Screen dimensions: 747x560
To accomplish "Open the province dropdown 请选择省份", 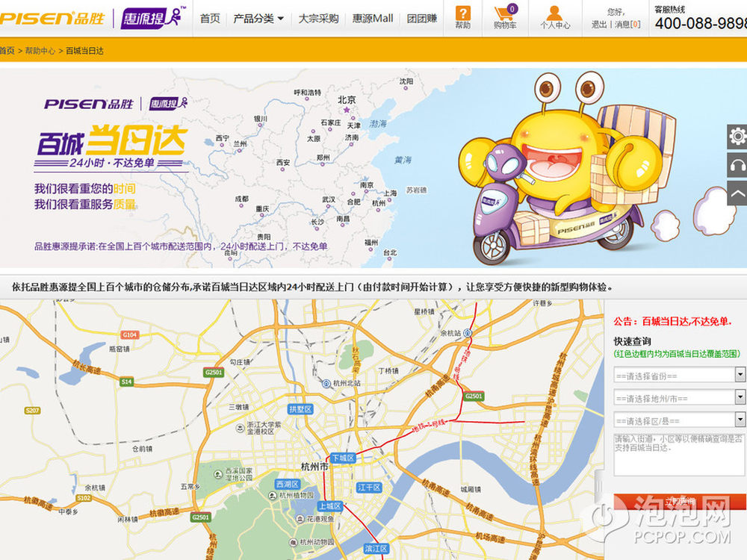I will tap(679, 376).
